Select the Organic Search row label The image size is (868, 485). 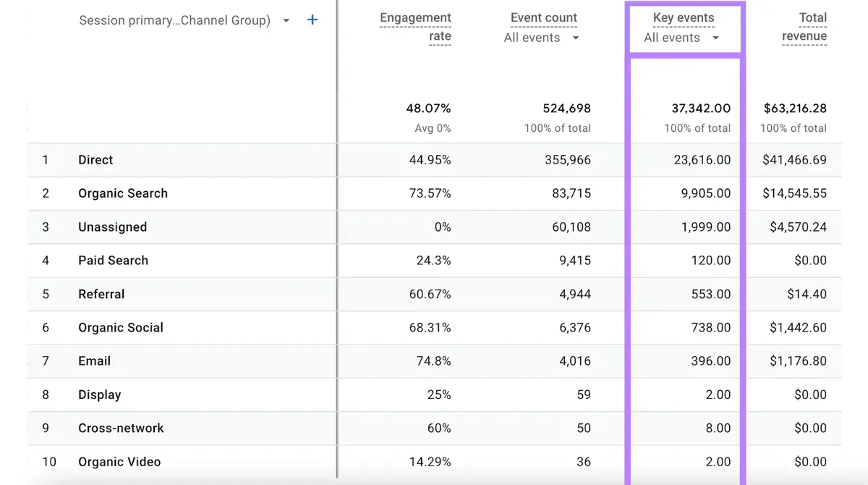(123, 193)
